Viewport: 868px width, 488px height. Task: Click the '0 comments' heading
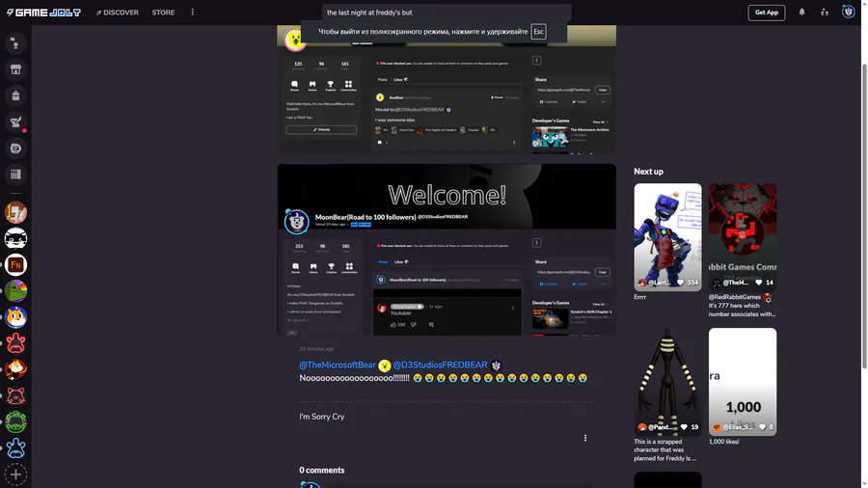click(321, 471)
